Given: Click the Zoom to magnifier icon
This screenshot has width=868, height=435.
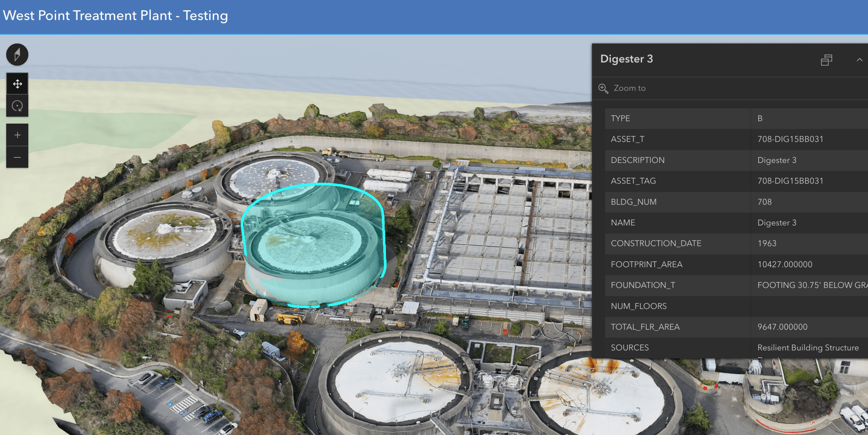Looking at the screenshot, I should click(x=603, y=88).
